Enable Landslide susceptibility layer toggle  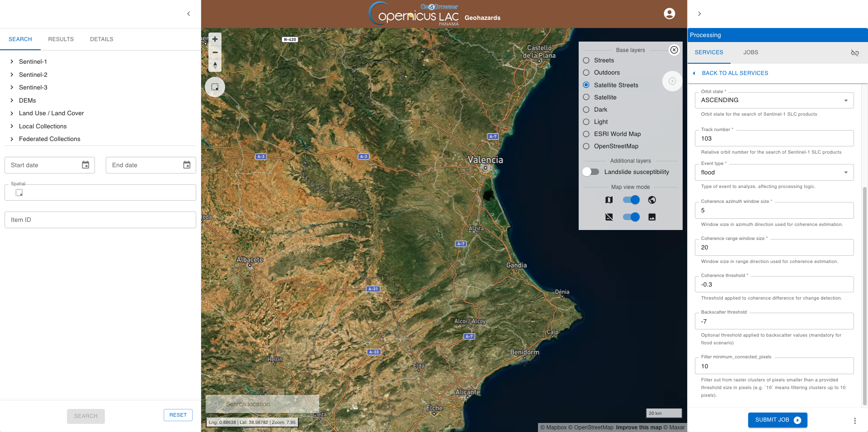591,172
